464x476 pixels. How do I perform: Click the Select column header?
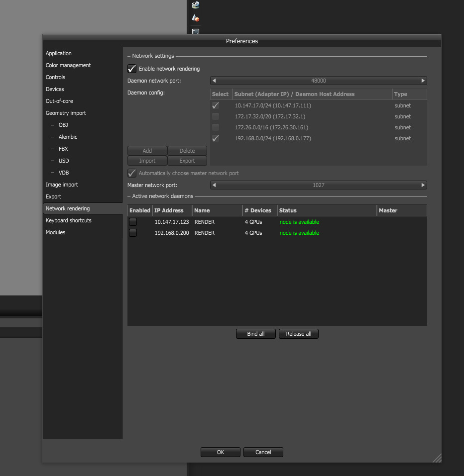click(221, 94)
